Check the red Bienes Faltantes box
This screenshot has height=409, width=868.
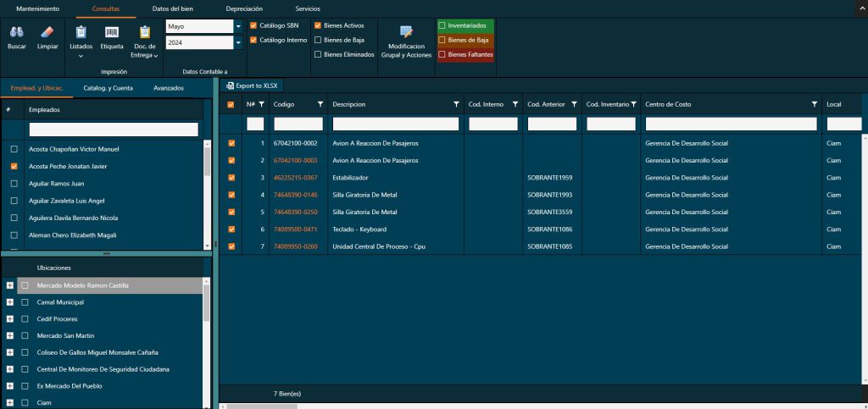point(442,54)
